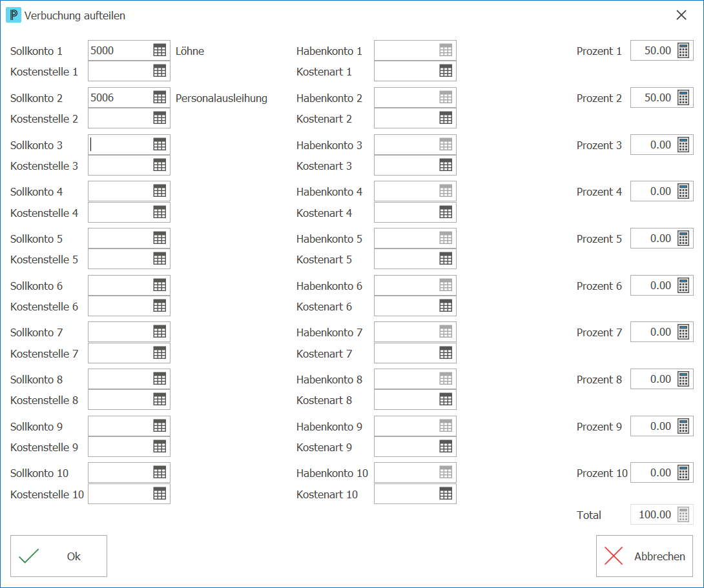The image size is (704, 588).
Task: Open account lookup for Sollkonto 7
Action: [160, 332]
